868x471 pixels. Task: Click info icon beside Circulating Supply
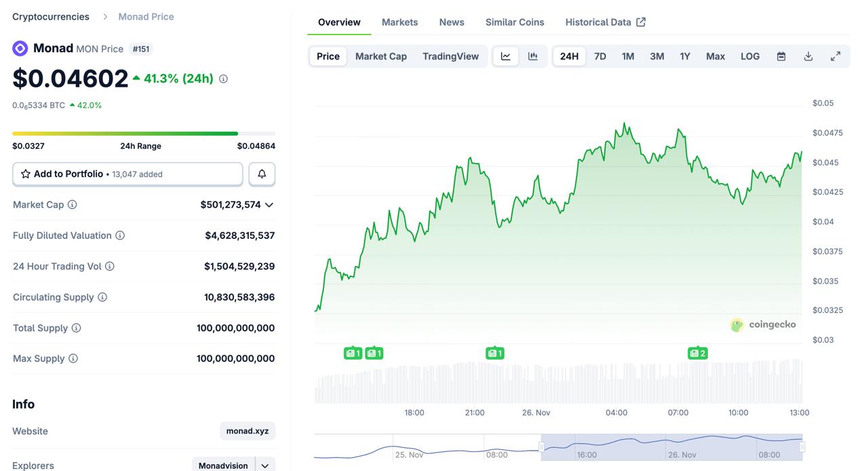[x=102, y=297]
